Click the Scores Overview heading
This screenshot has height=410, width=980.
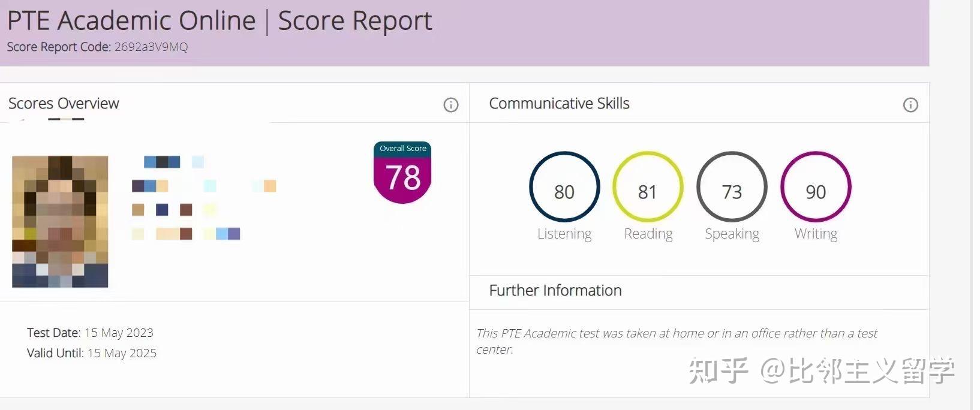64,104
